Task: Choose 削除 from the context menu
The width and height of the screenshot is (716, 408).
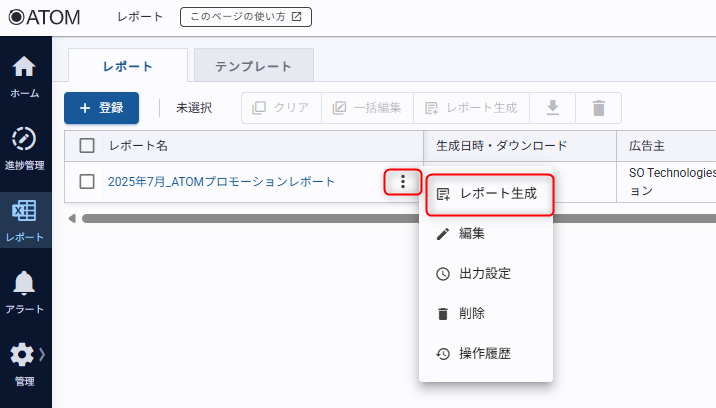Action: tap(472, 313)
